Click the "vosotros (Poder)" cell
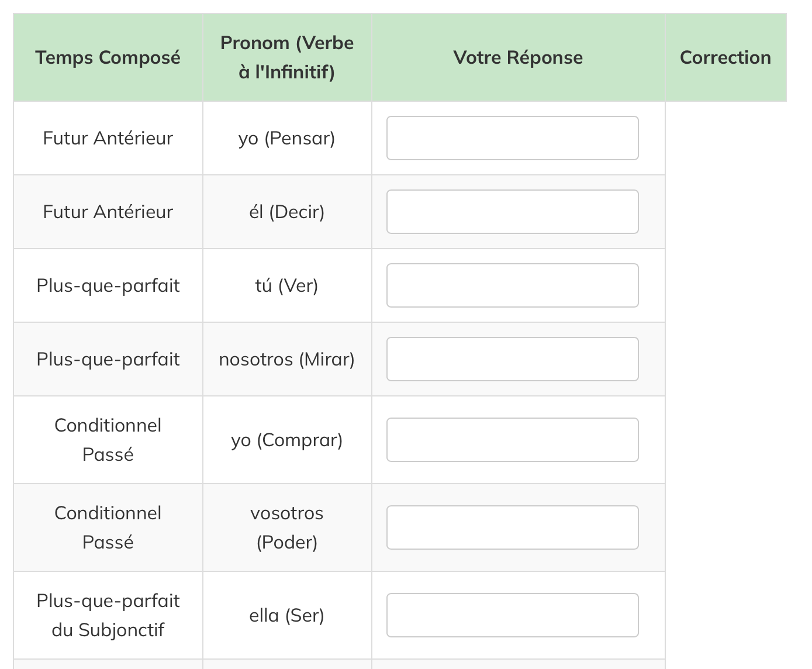Image resolution: width=812 pixels, height=669 pixels. [x=286, y=527]
